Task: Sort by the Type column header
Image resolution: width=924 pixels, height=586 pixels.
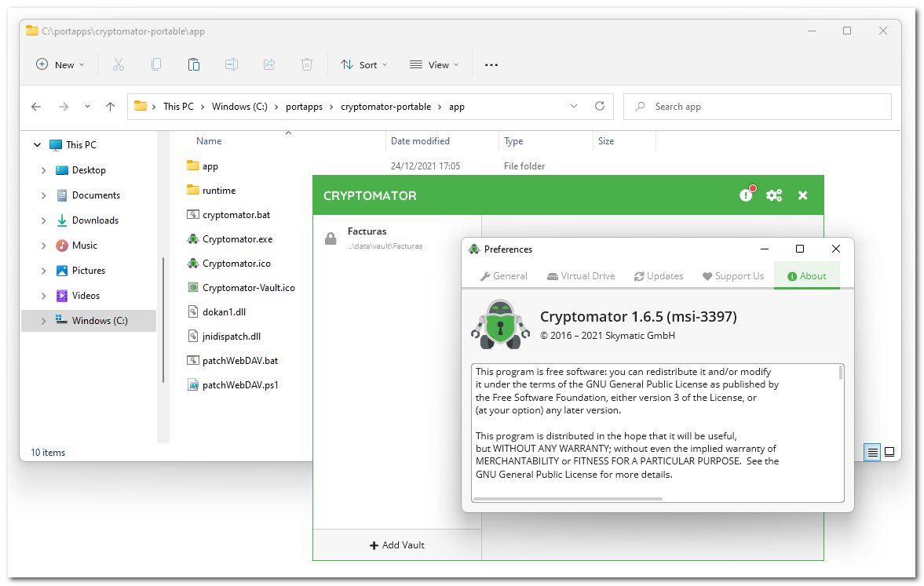Action: 513,141
